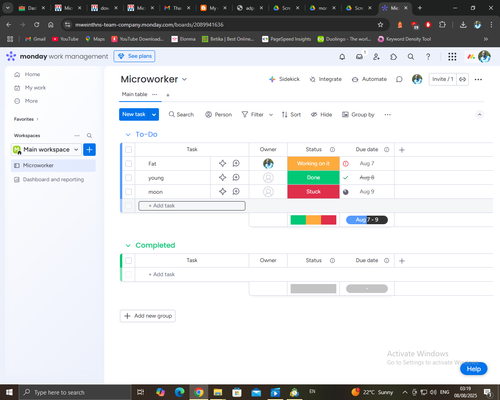Click the invite members icon in header

[376, 57]
